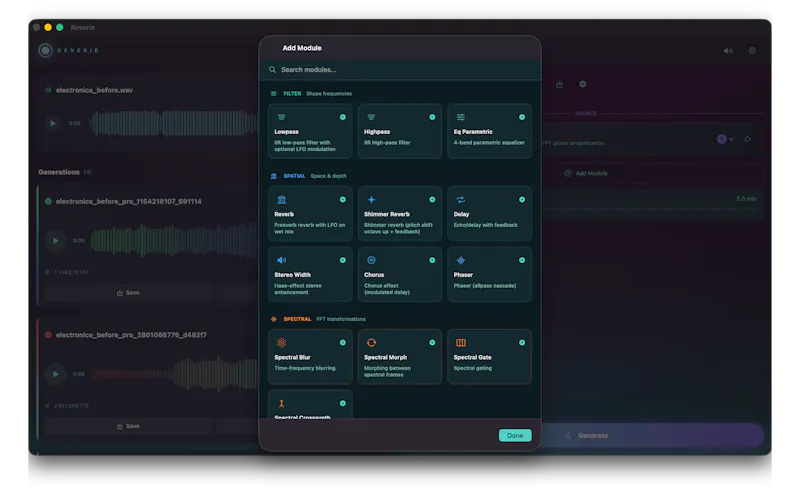Toggle the Lowpass module dot
This screenshot has height=493, width=800.
[x=343, y=117]
